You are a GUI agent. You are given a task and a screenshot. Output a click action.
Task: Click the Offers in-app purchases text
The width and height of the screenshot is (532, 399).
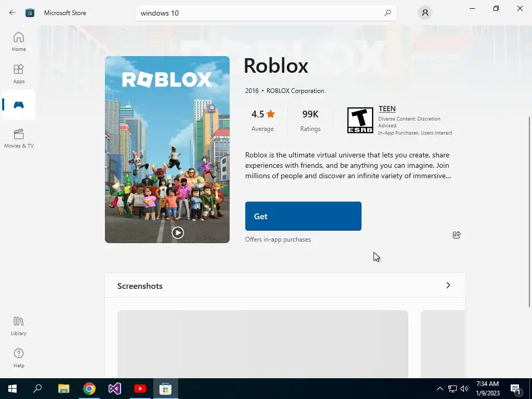[278, 239]
